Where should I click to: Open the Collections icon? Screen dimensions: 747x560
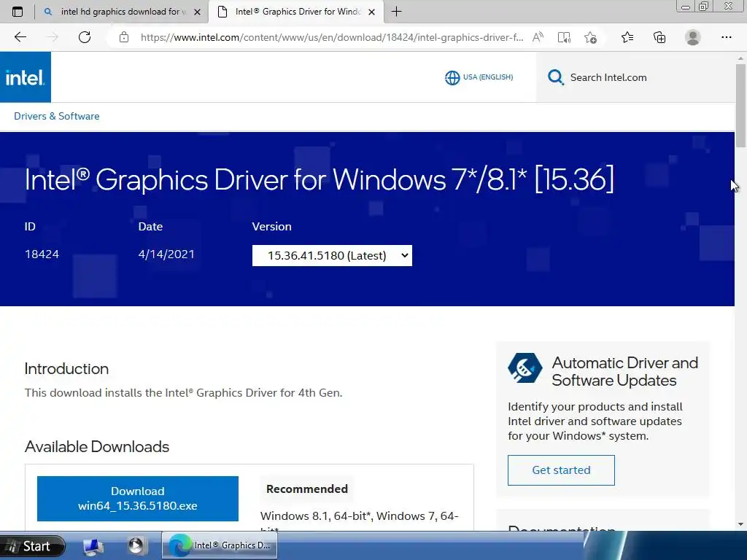(x=659, y=37)
